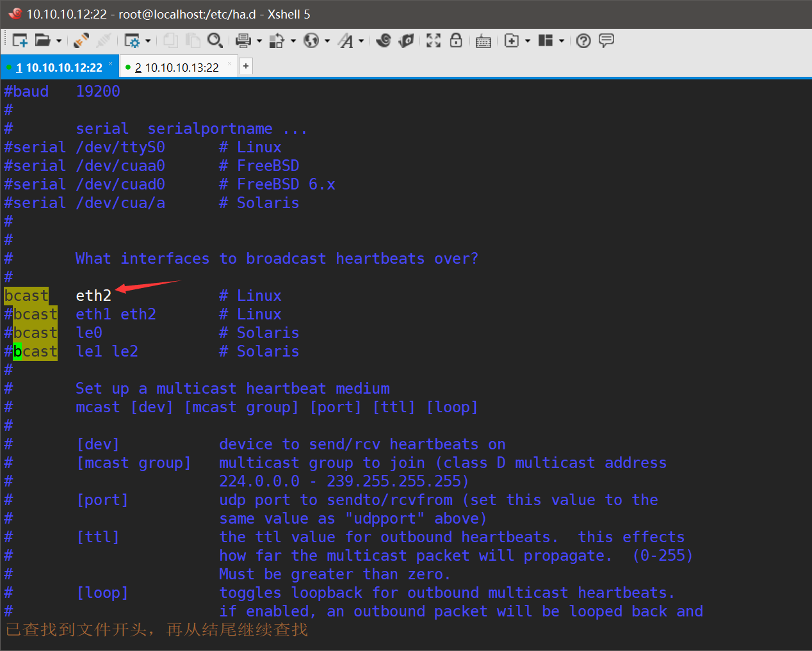Show the compose pane via speech bubble icon

[x=605, y=40]
